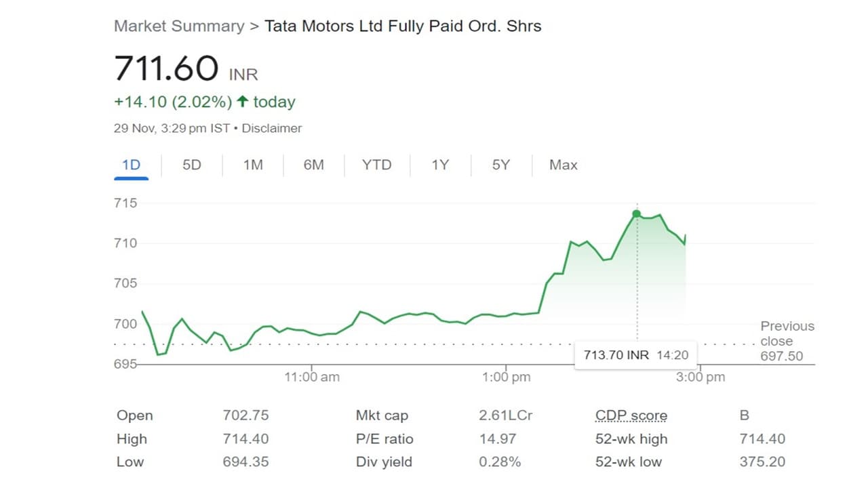Click the 711.60 current price
The image size is (868, 488).
pyautogui.click(x=166, y=68)
